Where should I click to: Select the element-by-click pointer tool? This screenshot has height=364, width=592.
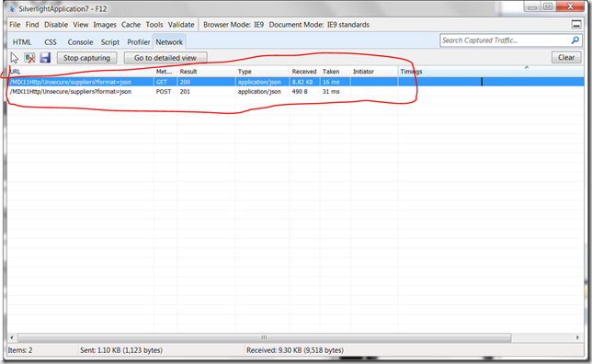pos(15,58)
